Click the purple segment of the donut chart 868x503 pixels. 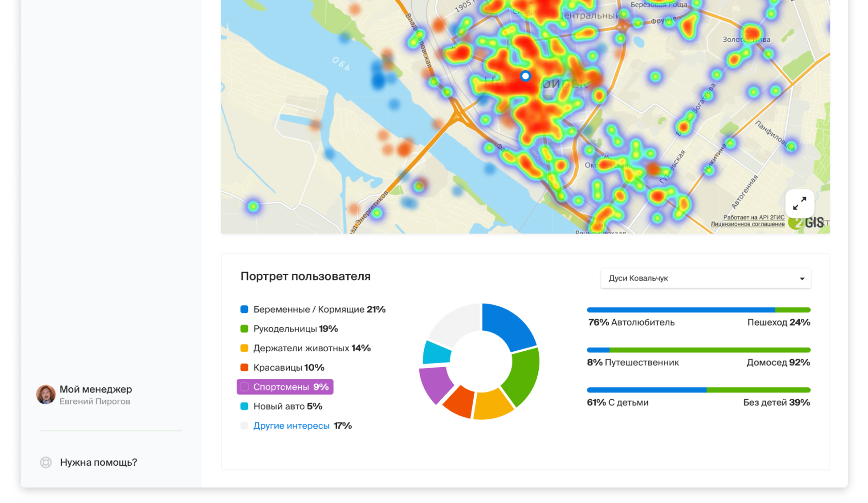(x=435, y=384)
